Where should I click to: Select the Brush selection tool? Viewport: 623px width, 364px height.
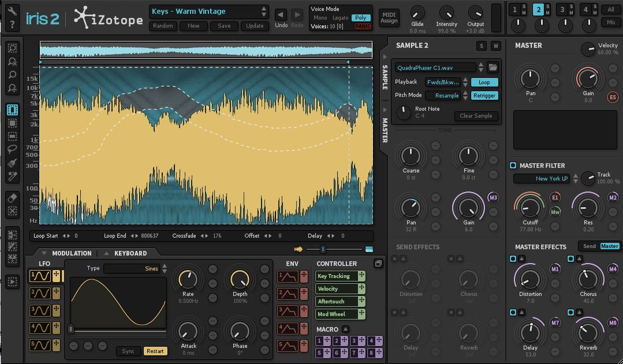click(x=12, y=163)
